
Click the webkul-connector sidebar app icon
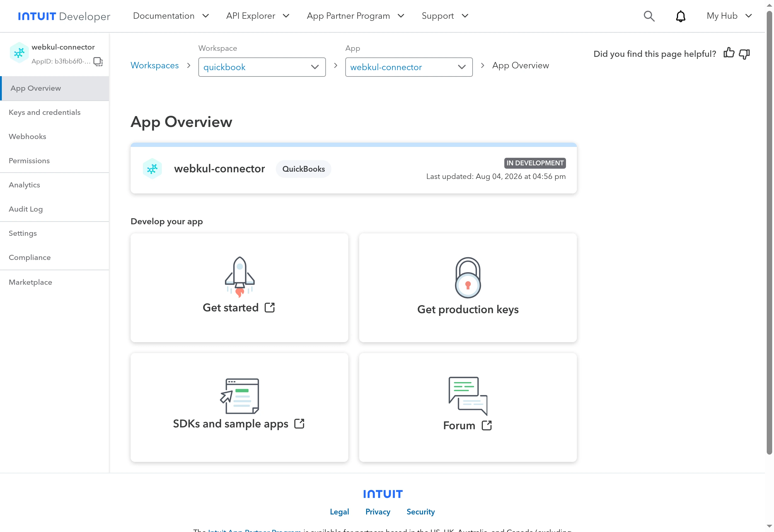19,53
